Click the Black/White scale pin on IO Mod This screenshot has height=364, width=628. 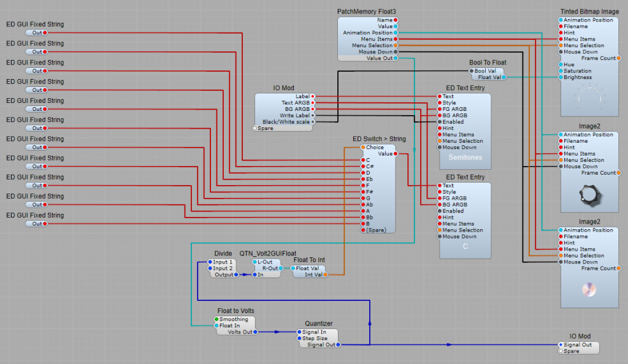click(x=313, y=122)
